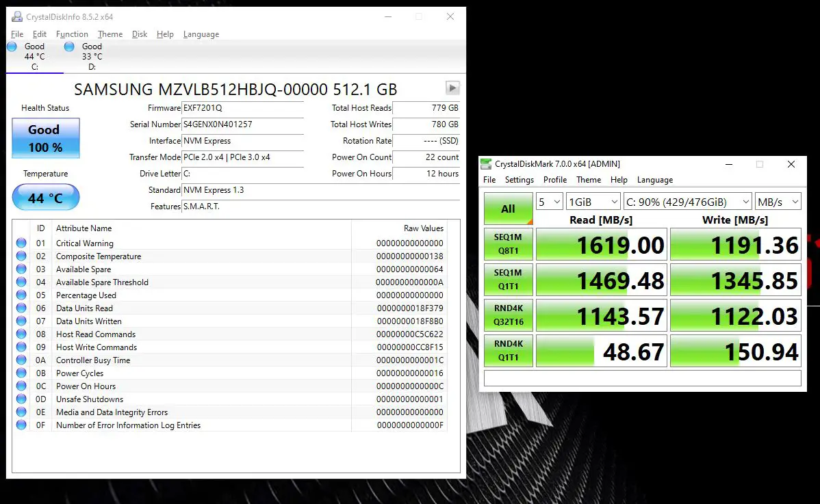This screenshot has height=504, width=820.
Task: Click the Available Spare Threshold status orb
Action: [x=21, y=282]
